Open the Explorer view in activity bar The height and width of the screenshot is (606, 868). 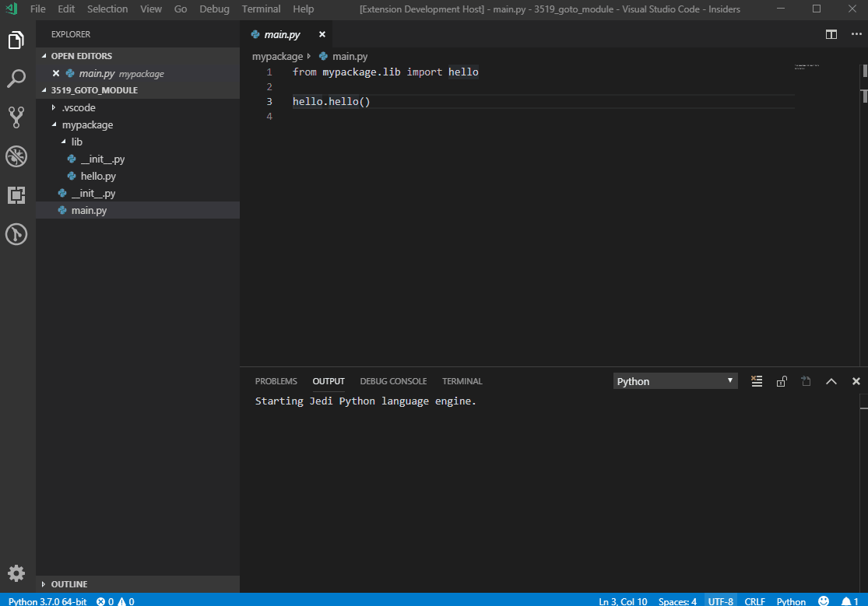click(x=16, y=40)
